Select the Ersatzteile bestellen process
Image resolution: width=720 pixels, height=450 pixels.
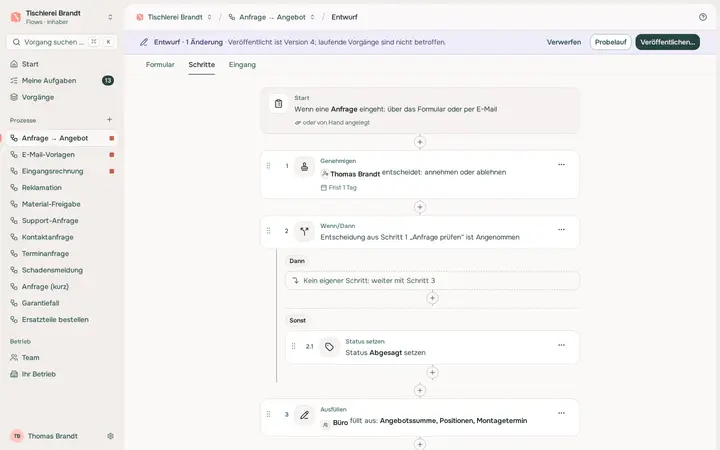[62, 320]
